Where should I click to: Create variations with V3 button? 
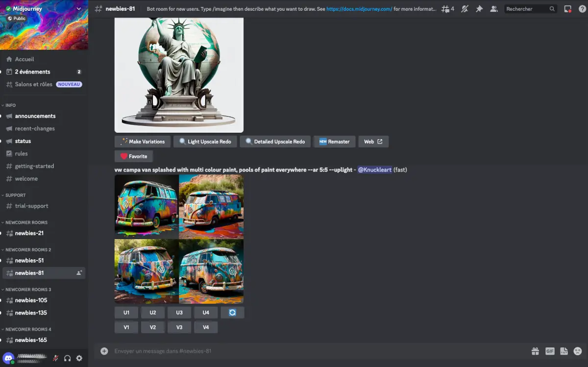(x=179, y=327)
